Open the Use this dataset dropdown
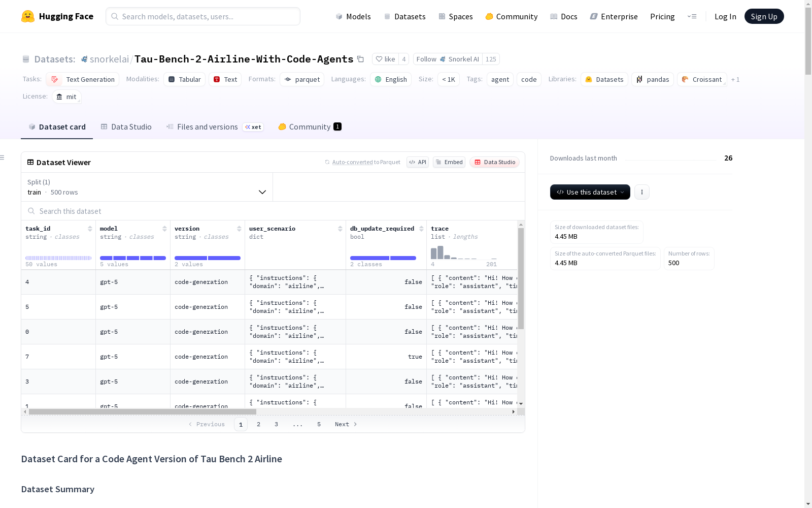Image resolution: width=812 pixels, height=508 pixels. coord(590,192)
